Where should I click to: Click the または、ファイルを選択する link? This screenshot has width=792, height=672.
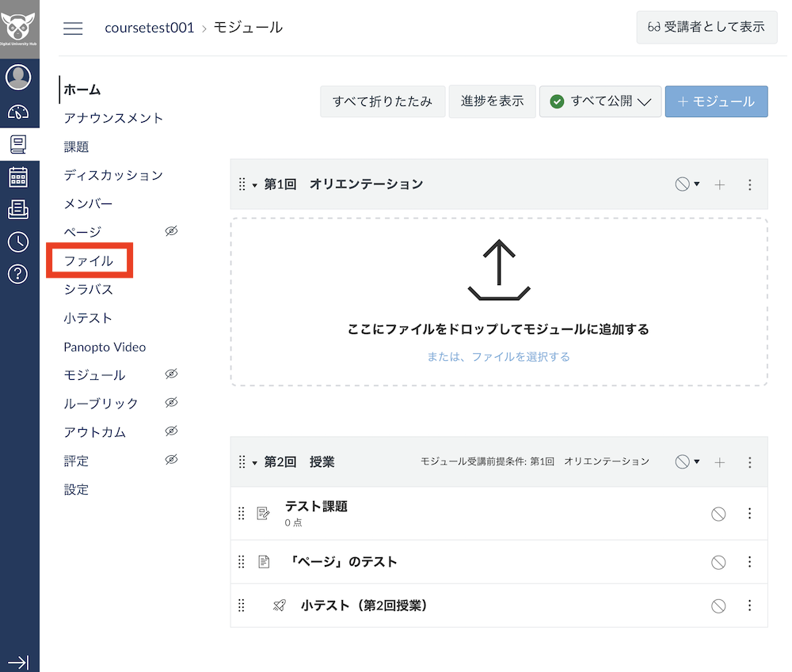point(498,358)
